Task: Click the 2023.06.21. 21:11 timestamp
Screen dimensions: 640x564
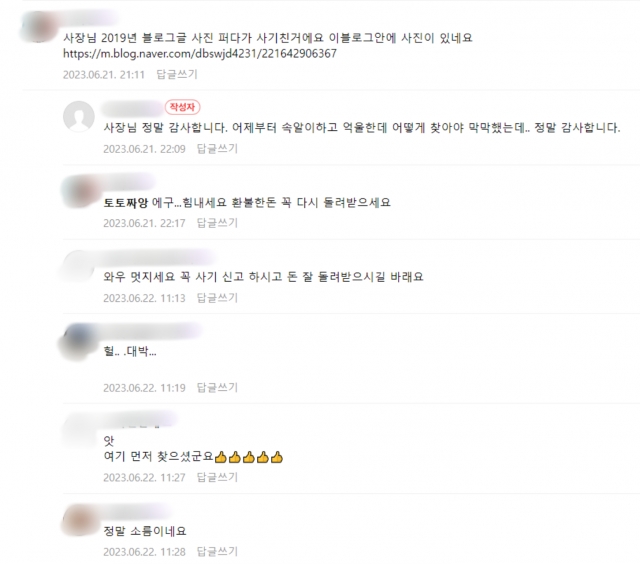Action: (x=104, y=75)
